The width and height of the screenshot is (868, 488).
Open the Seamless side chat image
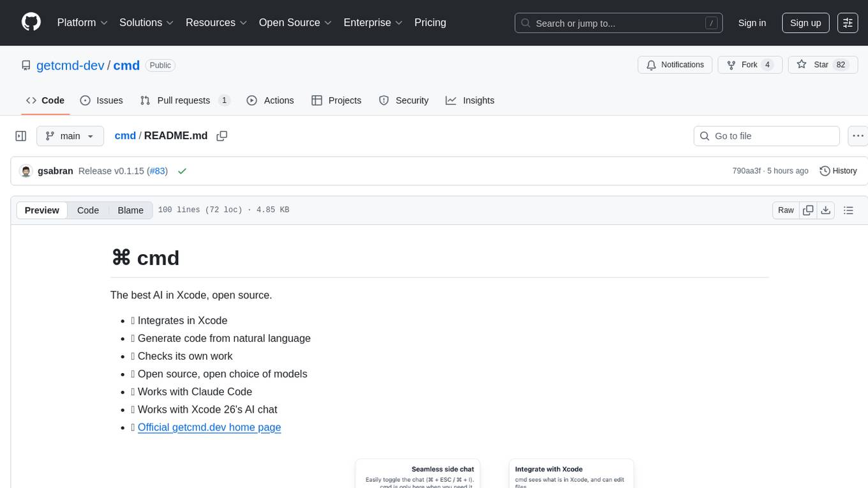coord(417,473)
